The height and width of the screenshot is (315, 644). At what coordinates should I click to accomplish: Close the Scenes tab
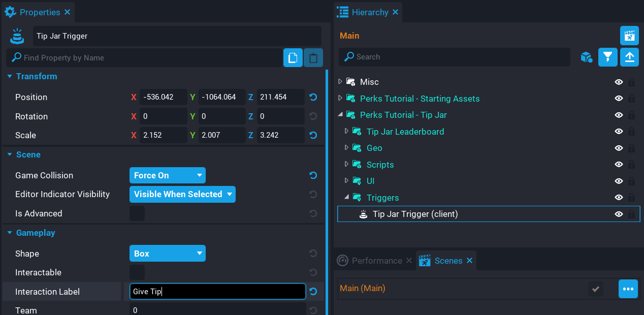(469, 261)
